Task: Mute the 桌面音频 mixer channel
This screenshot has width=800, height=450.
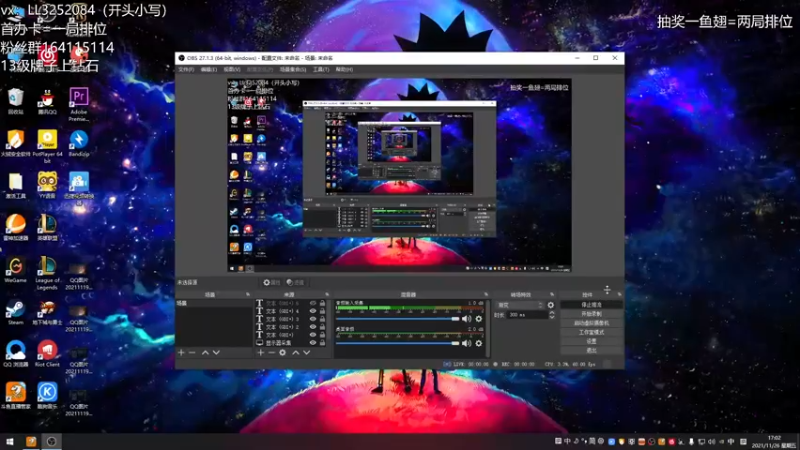Action: (466, 343)
